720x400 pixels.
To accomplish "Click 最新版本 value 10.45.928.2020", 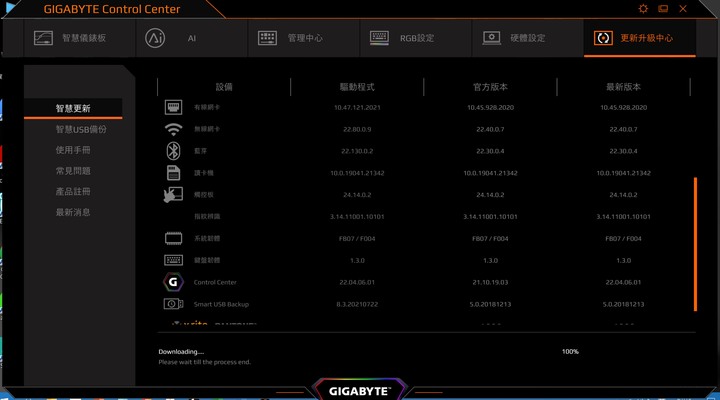I will [624, 107].
